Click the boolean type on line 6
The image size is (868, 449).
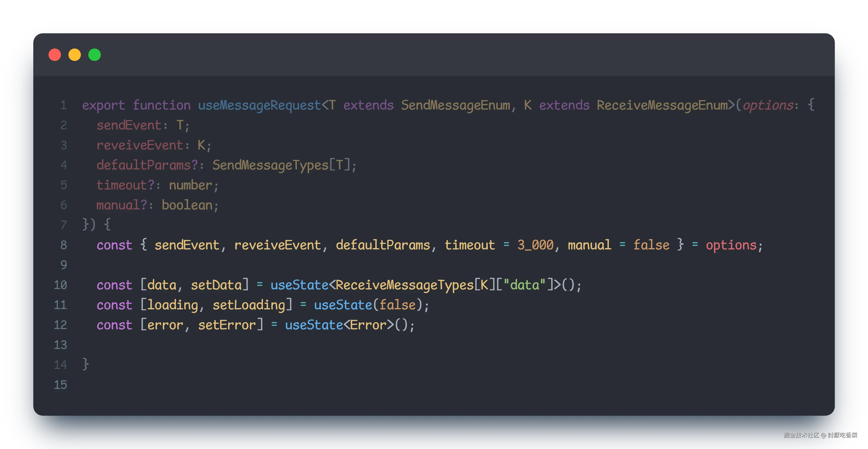coord(187,205)
